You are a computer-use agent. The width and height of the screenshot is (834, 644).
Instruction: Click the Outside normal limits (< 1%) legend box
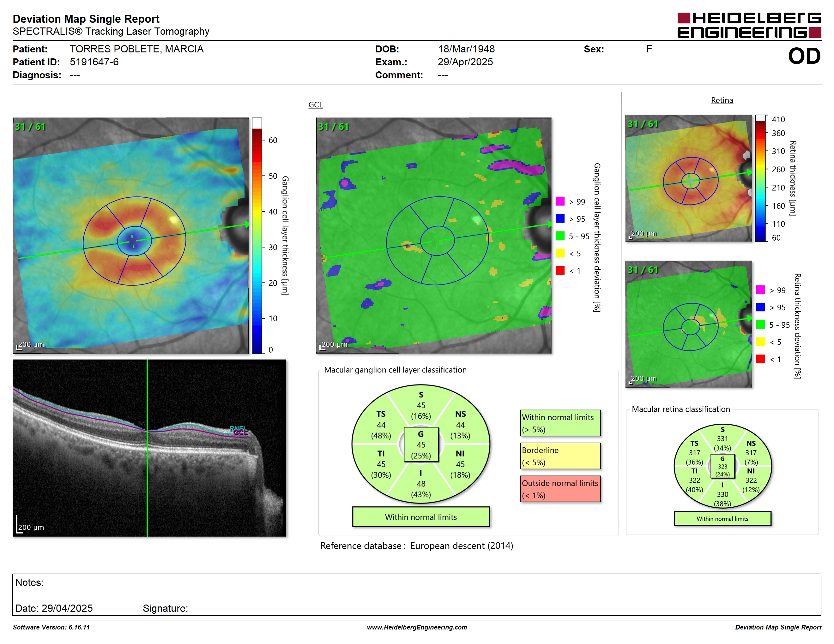560,489
